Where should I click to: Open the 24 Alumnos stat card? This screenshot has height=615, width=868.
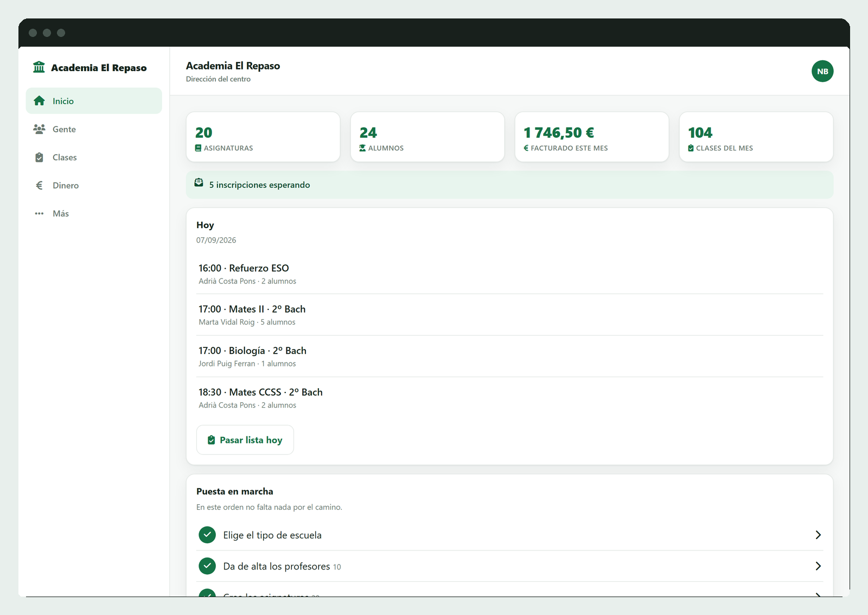(427, 137)
